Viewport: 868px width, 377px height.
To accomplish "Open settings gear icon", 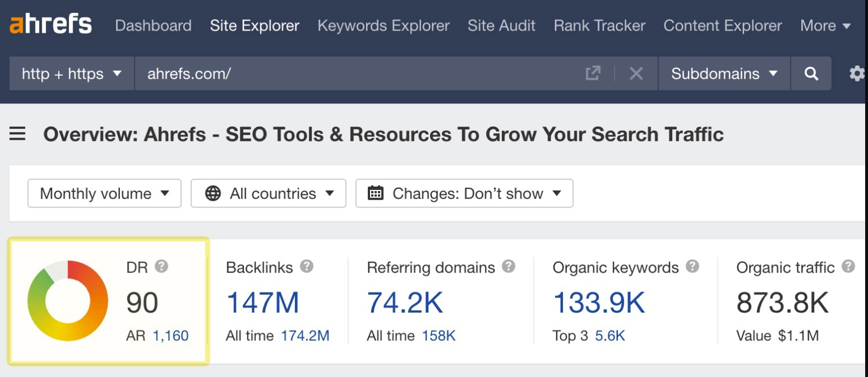I will [x=857, y=73].
